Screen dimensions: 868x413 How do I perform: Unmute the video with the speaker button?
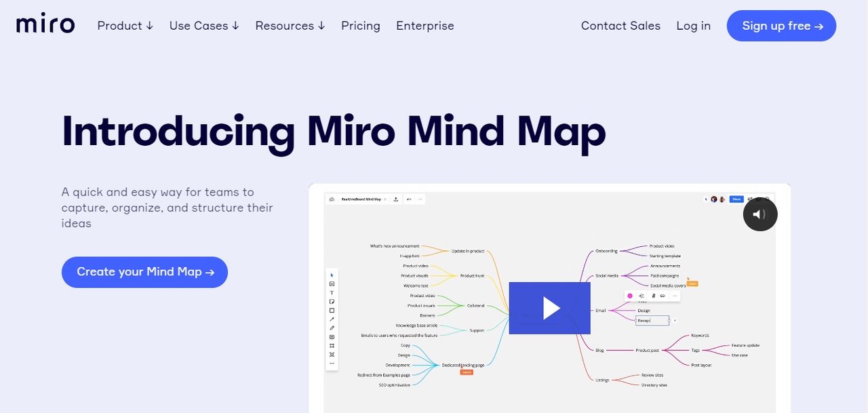(760, 214)
